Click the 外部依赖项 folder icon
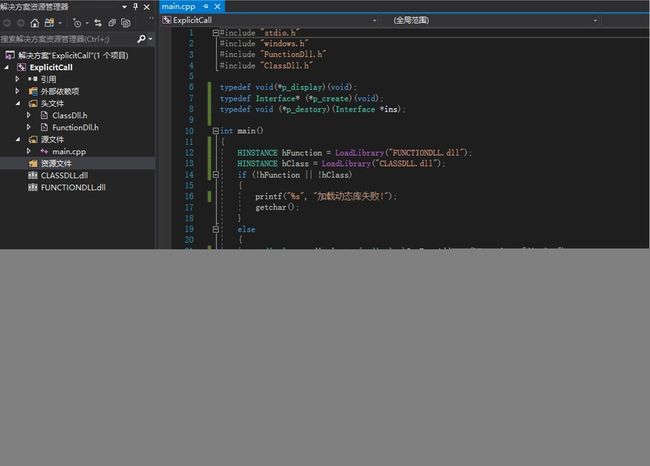This screenshot has width=650, height=466. click(x=33, y=91)
